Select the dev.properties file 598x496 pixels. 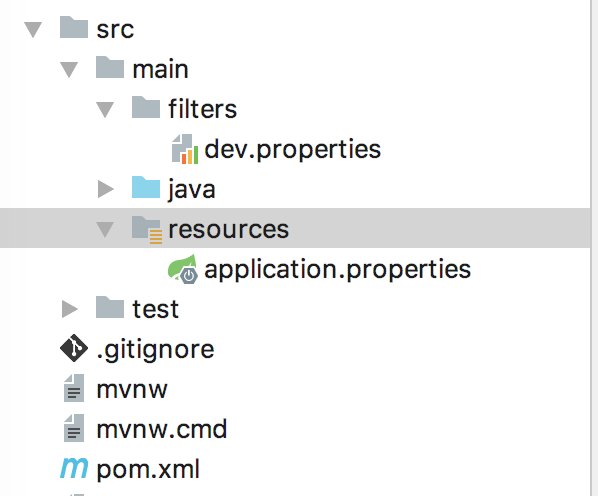[x=293, y=149]
